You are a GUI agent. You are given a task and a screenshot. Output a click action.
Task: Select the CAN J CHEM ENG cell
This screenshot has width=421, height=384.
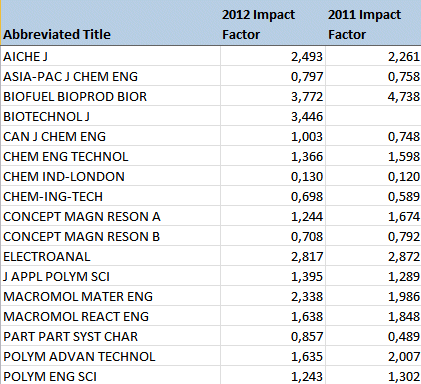click(x=110, y=136)
